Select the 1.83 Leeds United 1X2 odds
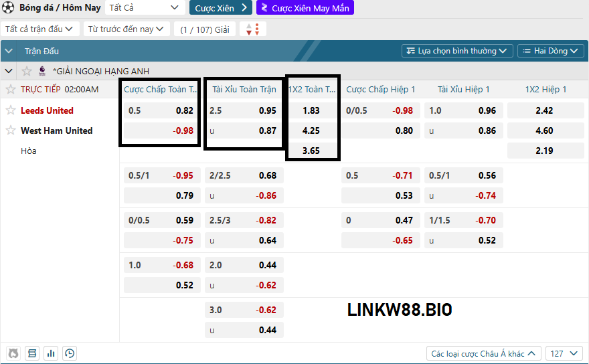Screen dimensions: 589x364 point(311,110)
